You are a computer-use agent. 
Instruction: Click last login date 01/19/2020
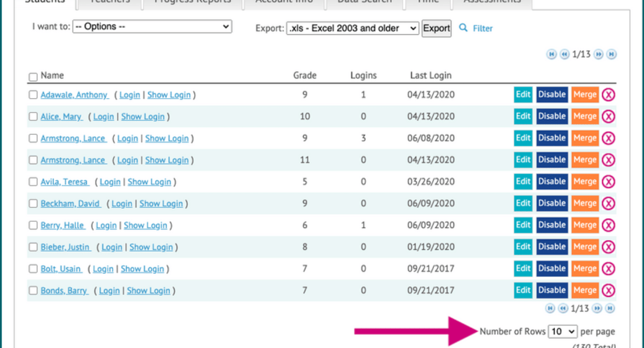tap(431, 247)
